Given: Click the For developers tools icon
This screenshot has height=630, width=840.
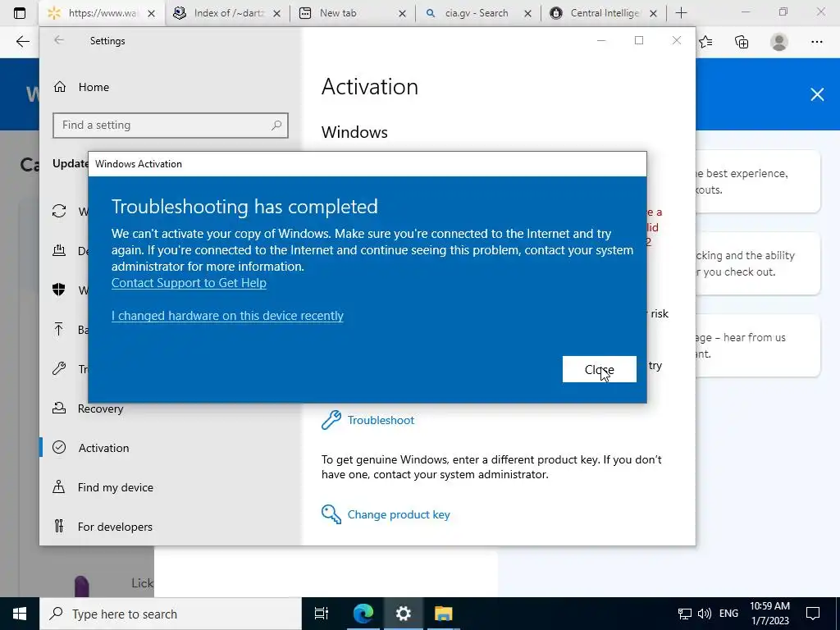Looking at the screenshot, I should tap(59, 526).
